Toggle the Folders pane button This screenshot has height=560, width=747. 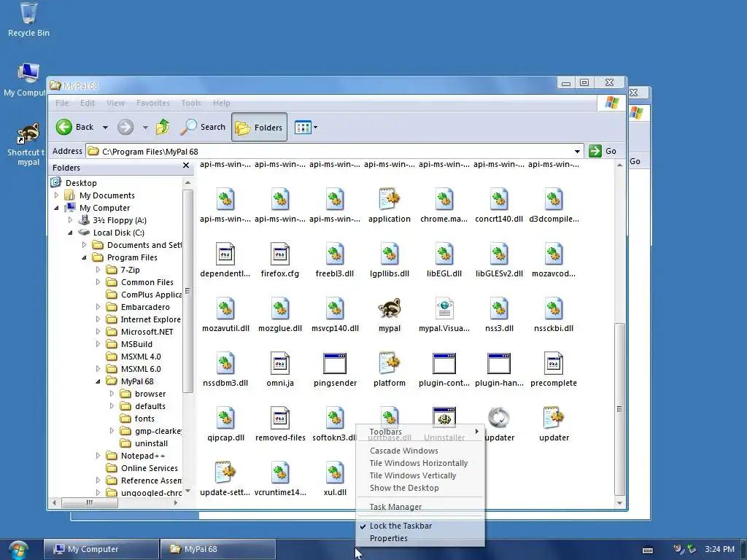tap(259, 127)
